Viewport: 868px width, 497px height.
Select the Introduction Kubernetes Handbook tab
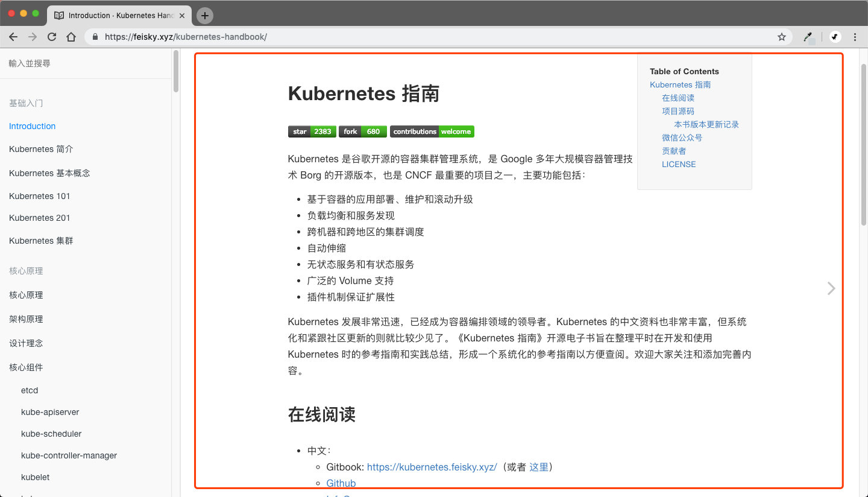pyautogui.click(x=119, y=16)
